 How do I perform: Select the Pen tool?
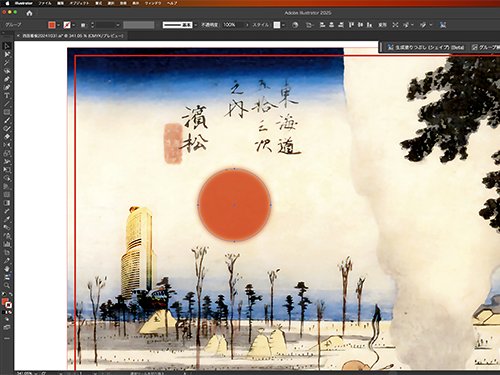pyautogui.click(x=7, y=79)
